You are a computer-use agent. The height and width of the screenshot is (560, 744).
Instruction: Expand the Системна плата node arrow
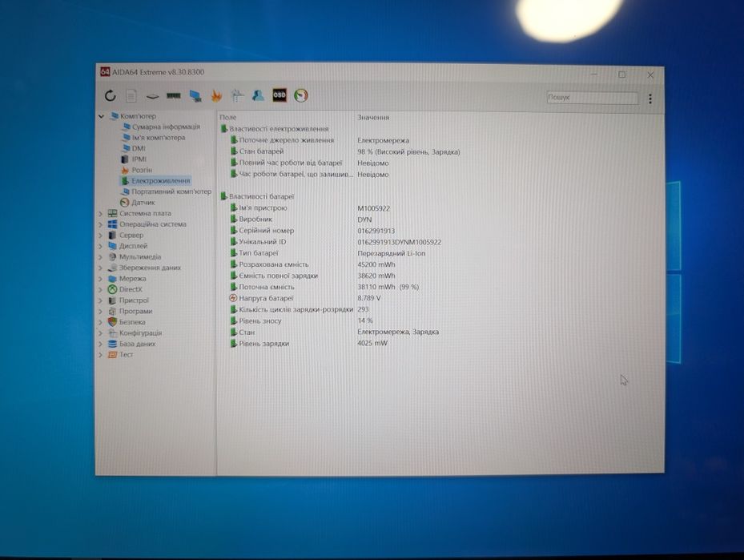point(100,214)
